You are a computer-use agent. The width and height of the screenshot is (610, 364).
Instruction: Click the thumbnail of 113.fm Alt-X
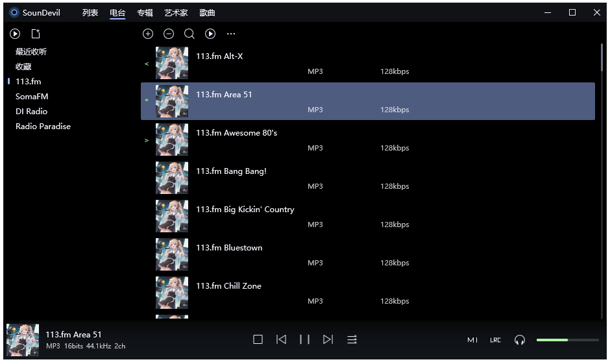click(172, 63)
